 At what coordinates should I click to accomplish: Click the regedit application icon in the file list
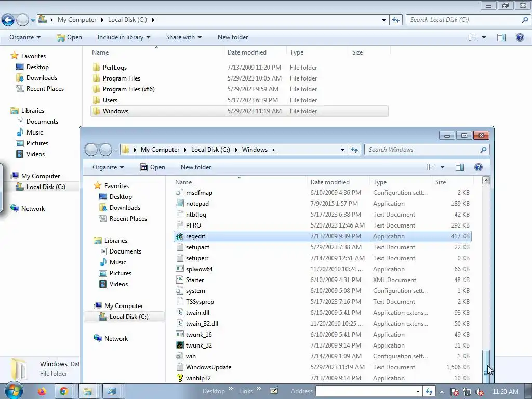[x=179, y=236]
